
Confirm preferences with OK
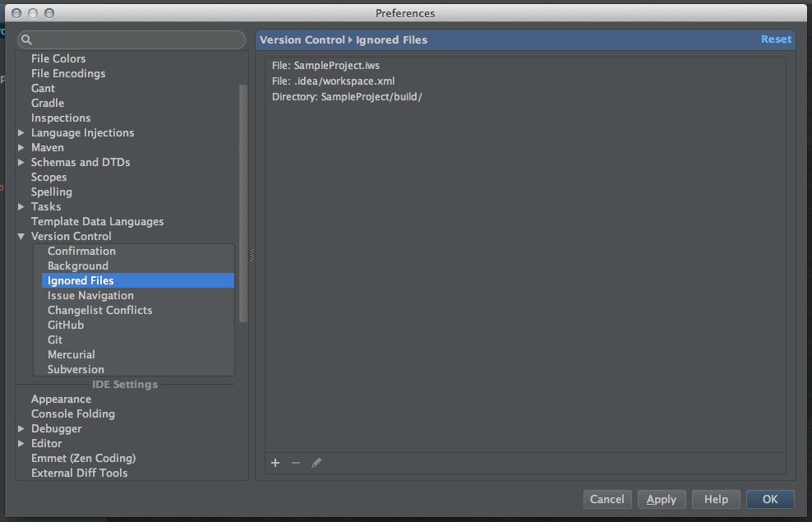(x=769, y=499)
